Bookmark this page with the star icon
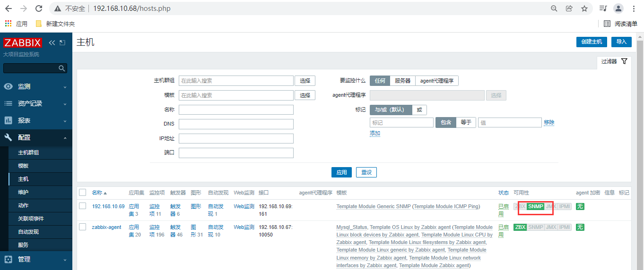The width and height of the screenshot is (644, 270). 584,8
